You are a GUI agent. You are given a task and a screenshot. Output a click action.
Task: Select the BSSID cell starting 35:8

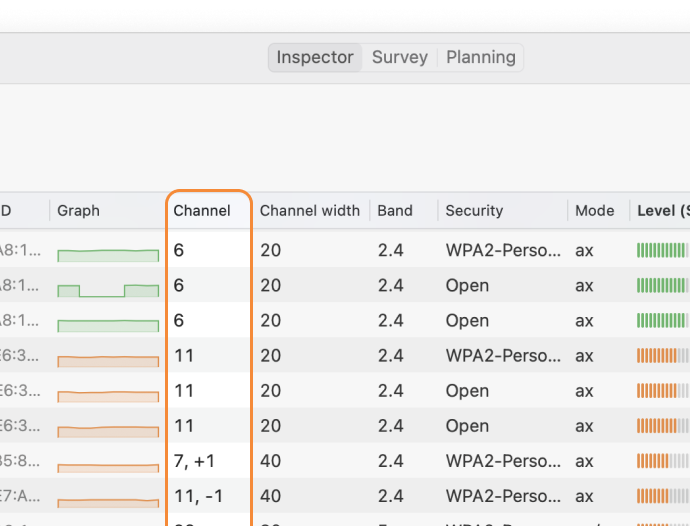[x=20, y=461]
